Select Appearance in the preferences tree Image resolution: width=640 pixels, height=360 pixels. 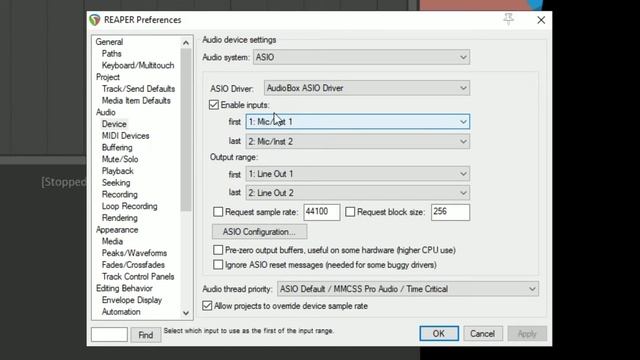coord(117,230)
